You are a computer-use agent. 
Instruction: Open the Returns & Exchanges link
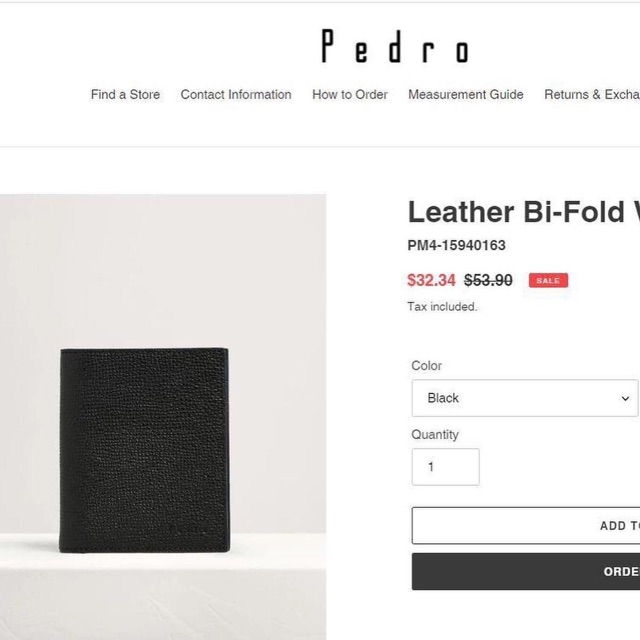click(x=591, y=95)
